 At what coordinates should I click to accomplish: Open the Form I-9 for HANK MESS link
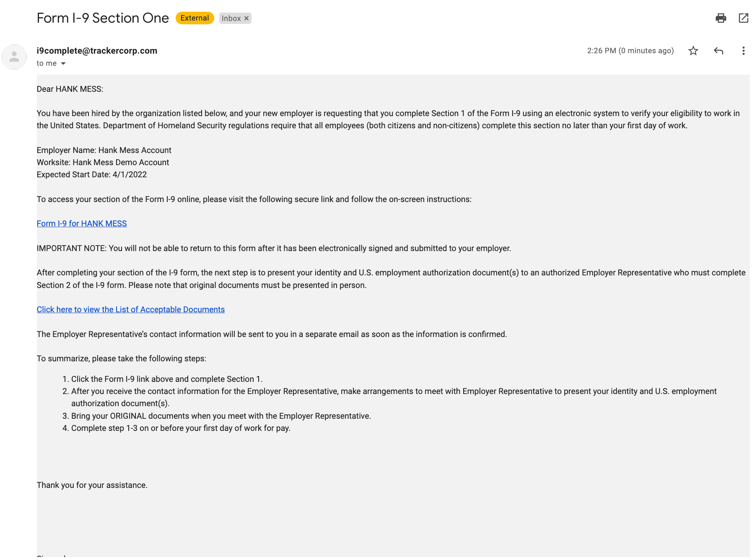pos(82,224)
